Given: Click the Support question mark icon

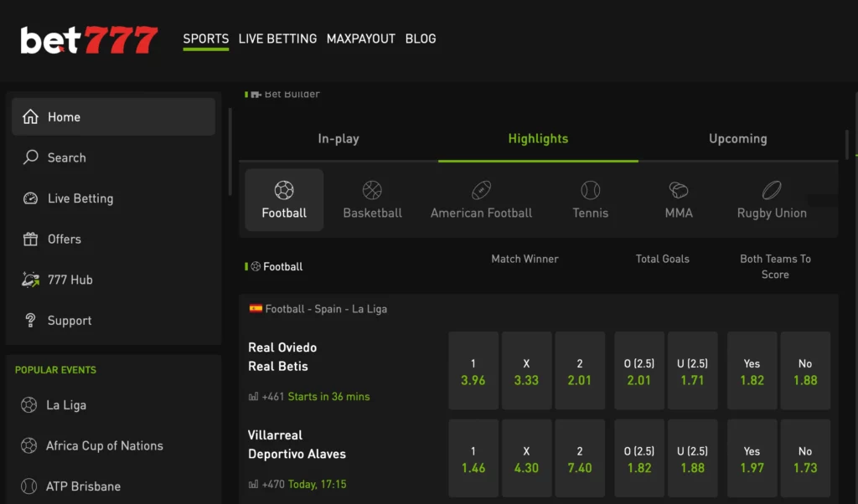Looking at the screenshot, I should (31, 321).
